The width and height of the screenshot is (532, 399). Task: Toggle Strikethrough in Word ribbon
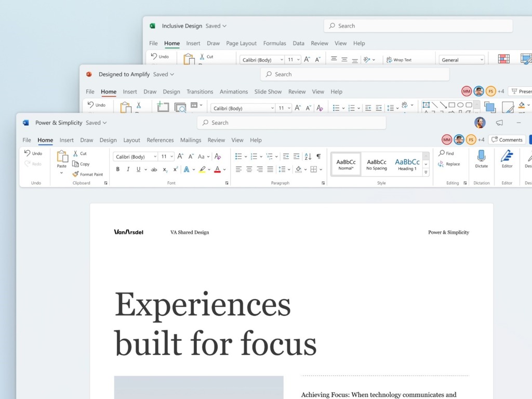154,169
